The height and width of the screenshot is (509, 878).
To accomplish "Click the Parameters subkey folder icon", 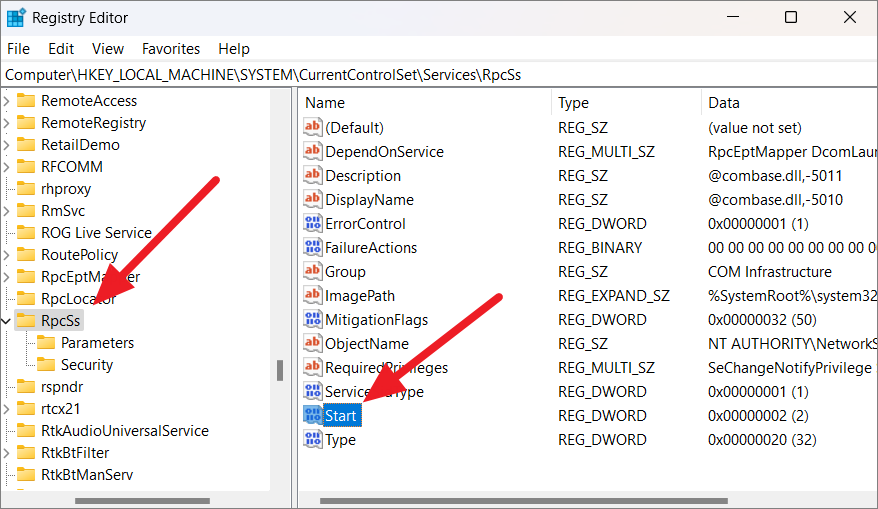I will point(46,343).
